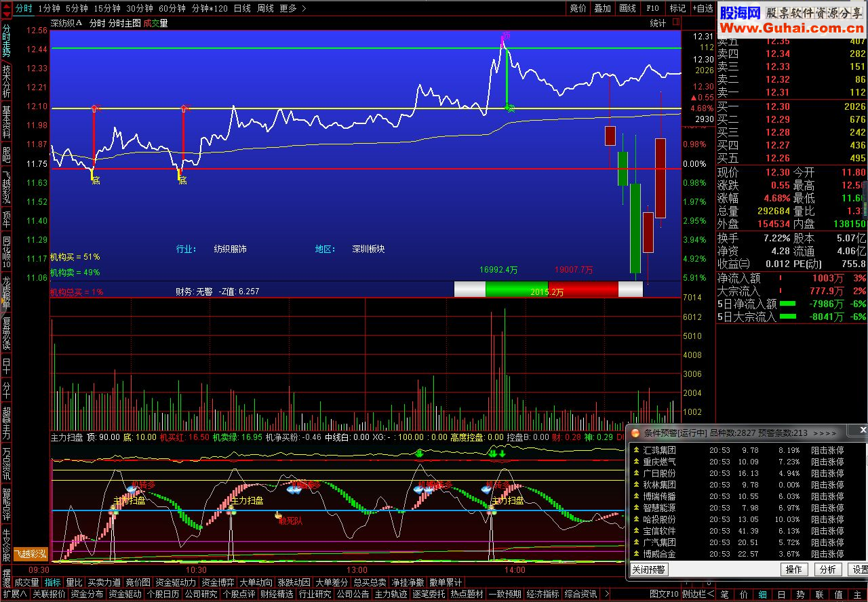
Task: Click the orange 飞越彩泓 label at bottom left
Action: [x=31, y=554]
